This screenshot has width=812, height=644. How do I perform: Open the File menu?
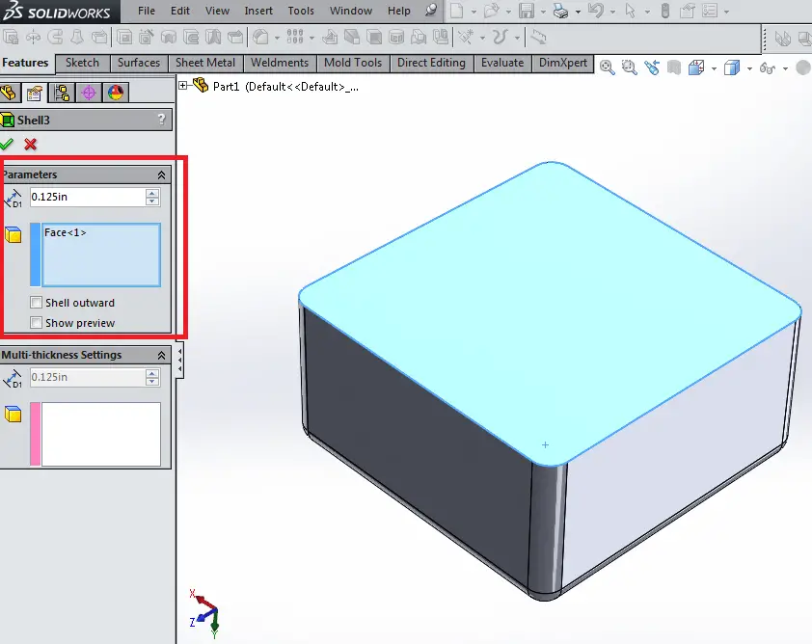[146, 11]
